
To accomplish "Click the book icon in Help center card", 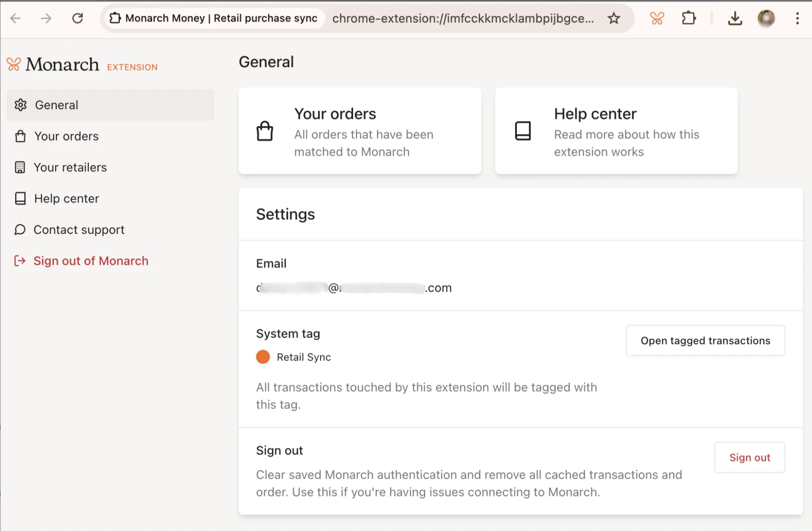I will (523, 131).
